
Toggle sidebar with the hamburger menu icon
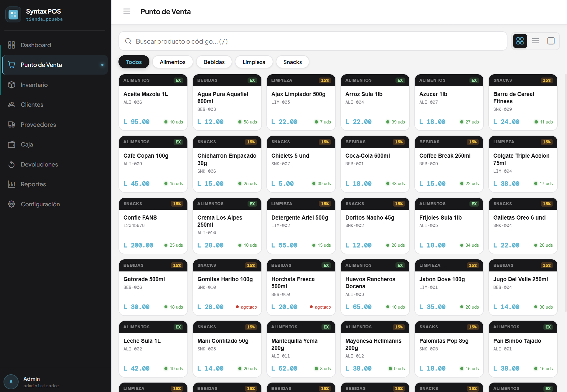pos(127,11)
